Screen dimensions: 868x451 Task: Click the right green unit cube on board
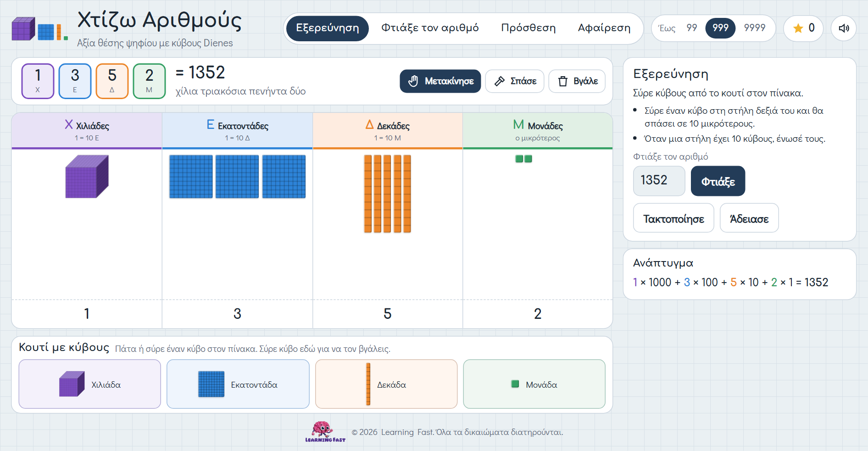[529, 159]
